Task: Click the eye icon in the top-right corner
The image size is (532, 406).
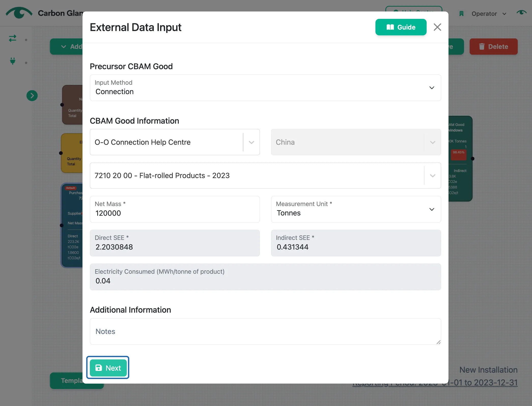Action: [x=521, y=12]
